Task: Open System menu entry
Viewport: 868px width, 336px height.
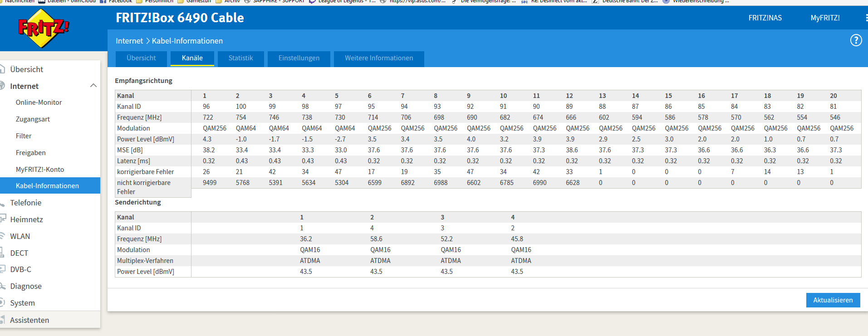Action: click(x=22, y=303)
